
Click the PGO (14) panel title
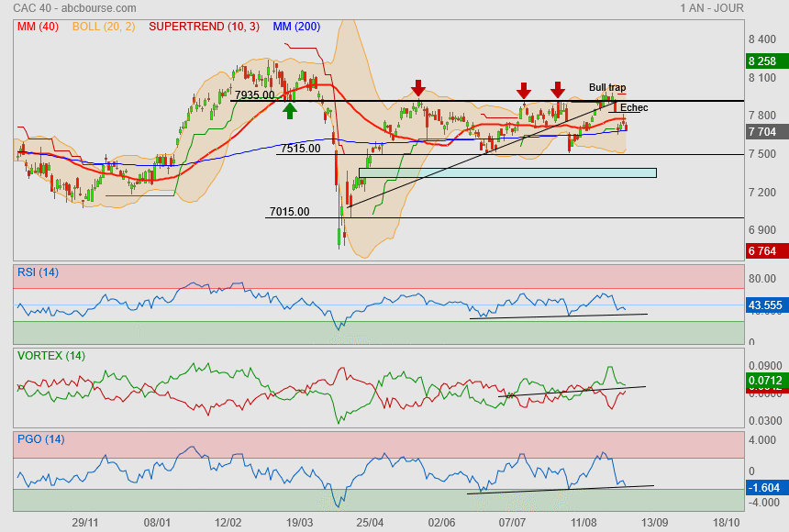(40, 439)
